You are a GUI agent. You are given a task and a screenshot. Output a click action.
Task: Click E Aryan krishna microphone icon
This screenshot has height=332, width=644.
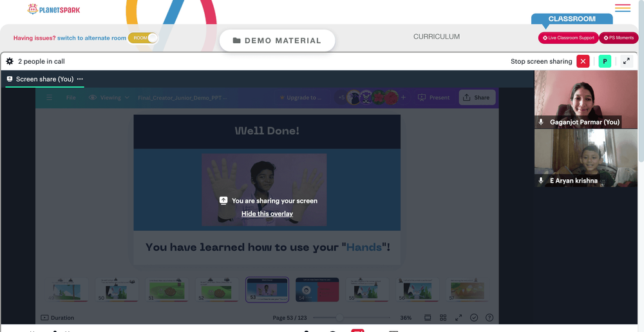click(x=541, y=181)
